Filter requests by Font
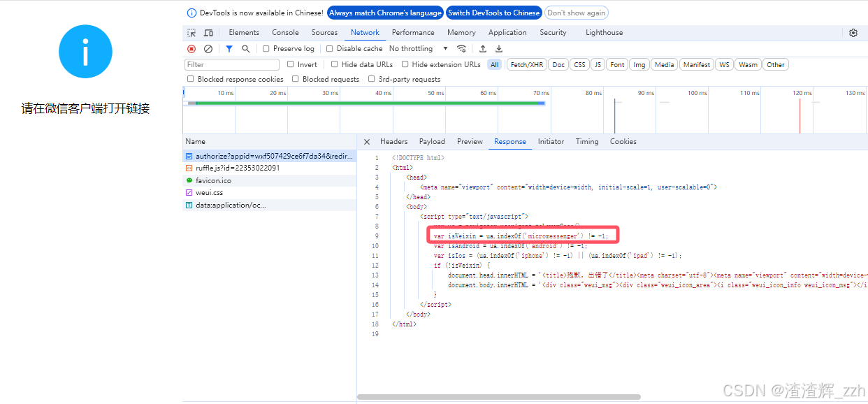868x404 pixels. (x=617, y=64)
